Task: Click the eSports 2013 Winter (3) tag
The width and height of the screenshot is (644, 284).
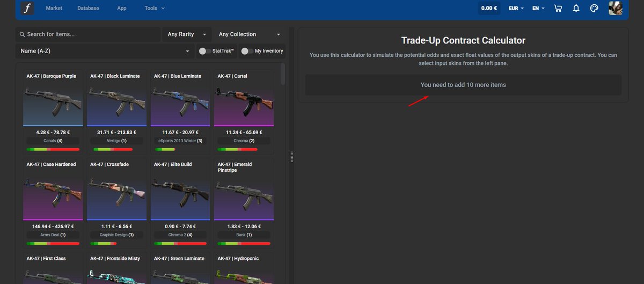Action: click(180, 141)
